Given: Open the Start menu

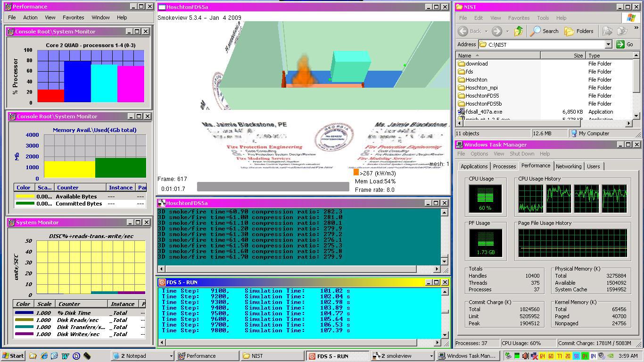Looking at the screenshot, I should [13, 356].
